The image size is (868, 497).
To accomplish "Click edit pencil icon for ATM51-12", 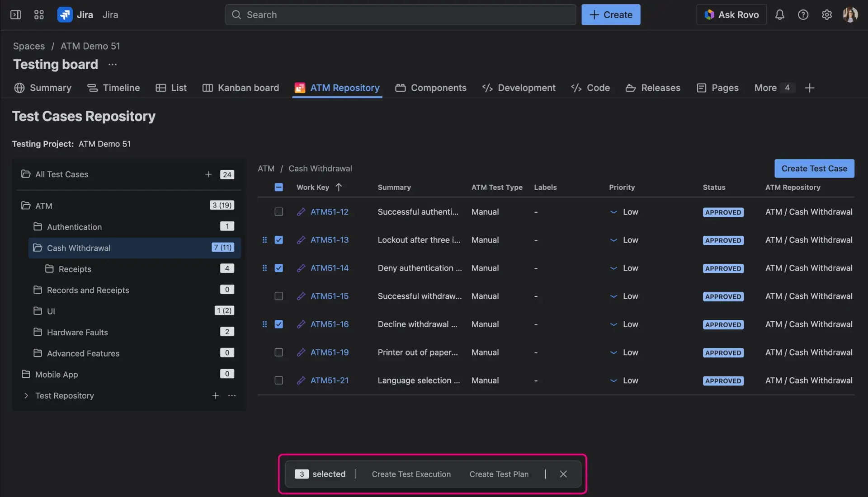I will 301,212.
